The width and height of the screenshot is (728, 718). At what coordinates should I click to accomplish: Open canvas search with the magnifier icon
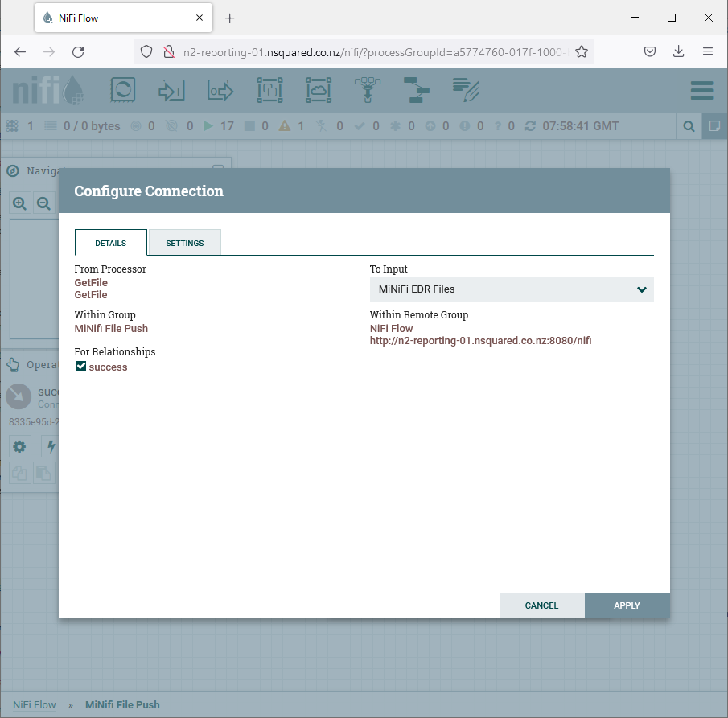click(x=689, y=126)
